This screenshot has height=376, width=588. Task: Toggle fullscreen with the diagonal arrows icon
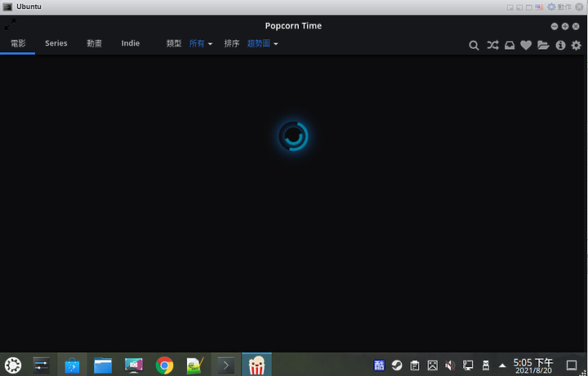click(x=10, y=24)
